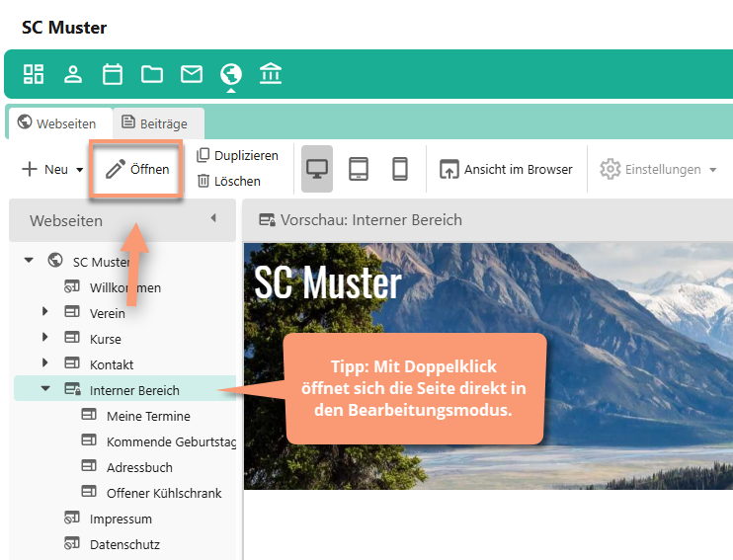The image size is (733, 560).
Task: Open the Neu dropdown arrow
Action: tap(80, 170)
